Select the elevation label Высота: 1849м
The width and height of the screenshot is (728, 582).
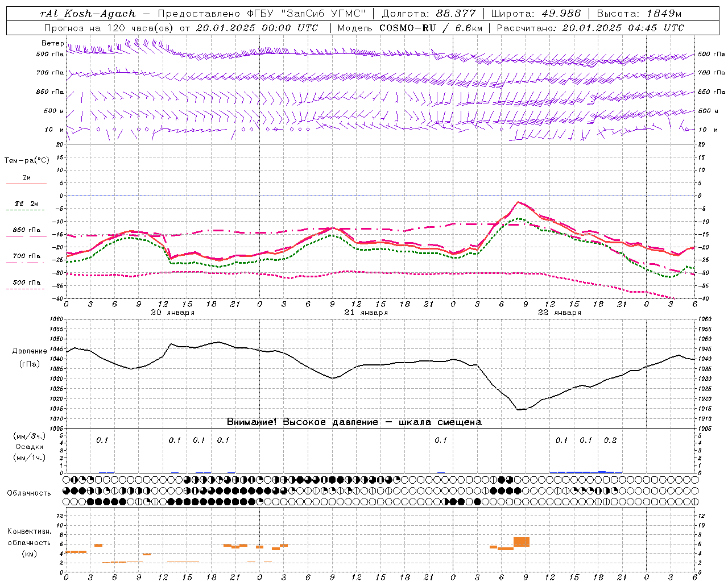click(x=639, y=14)
